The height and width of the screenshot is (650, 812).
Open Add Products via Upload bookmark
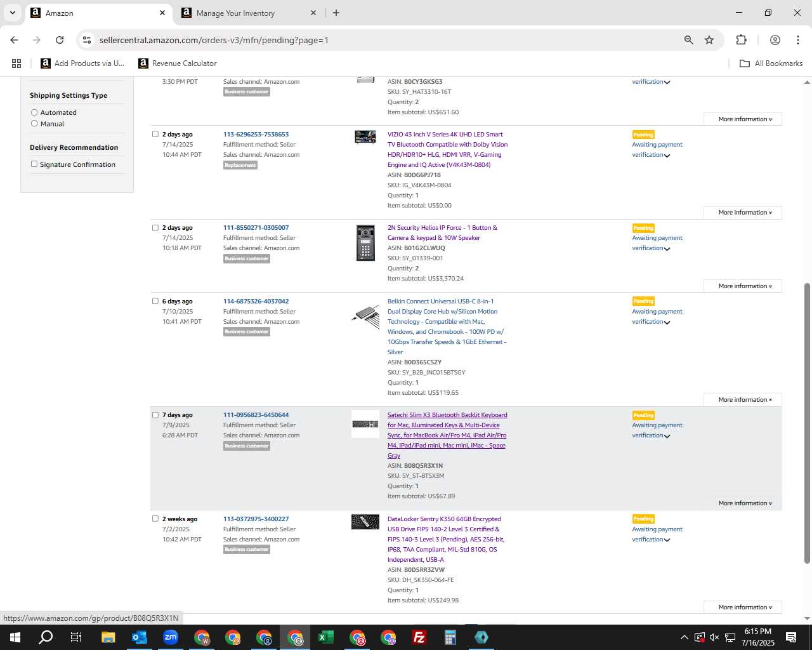[82, 63]
